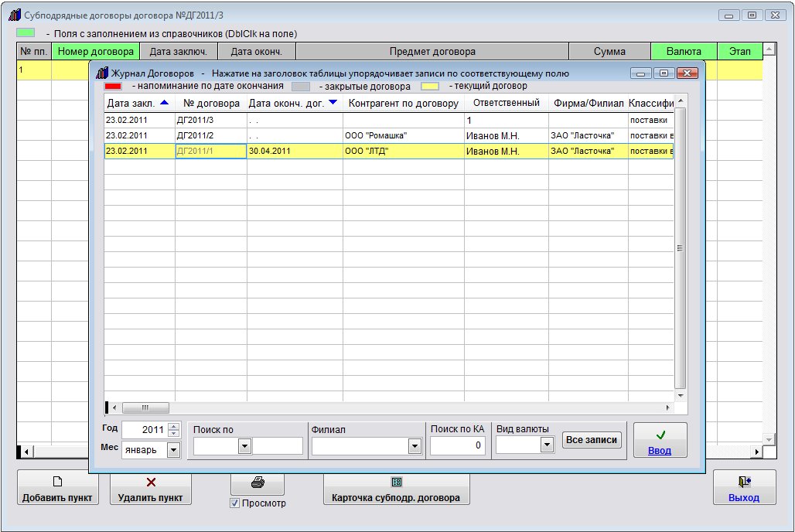
Task: Click in the Поиск по КА input field
Action: tap(457, 446)
